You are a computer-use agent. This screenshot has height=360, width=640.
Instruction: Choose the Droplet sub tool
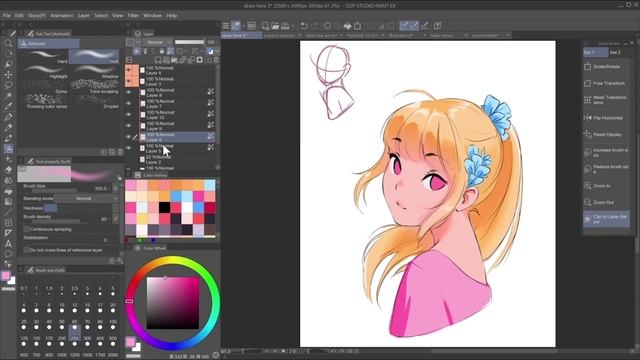(x=95, y=101)
